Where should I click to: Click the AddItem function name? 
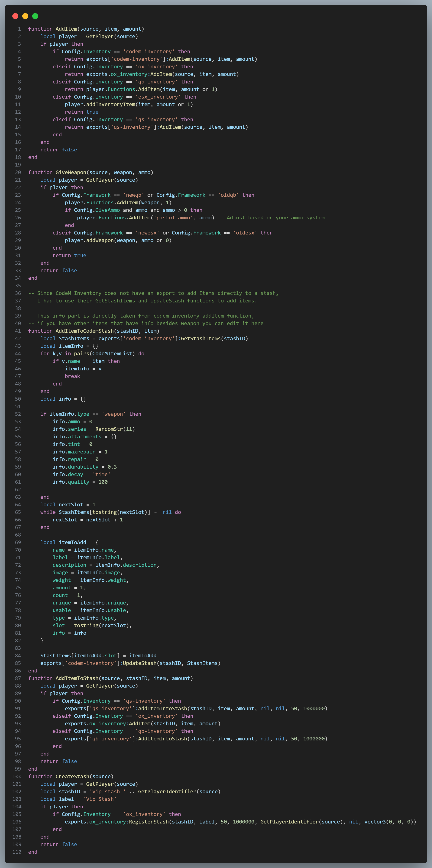pos(66,29)
